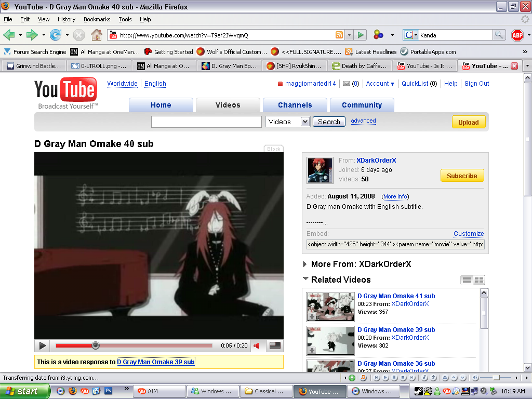Collapse the Related Videos section
The height and width of the screenshot is (399, 532).
[x=305, y=279]
